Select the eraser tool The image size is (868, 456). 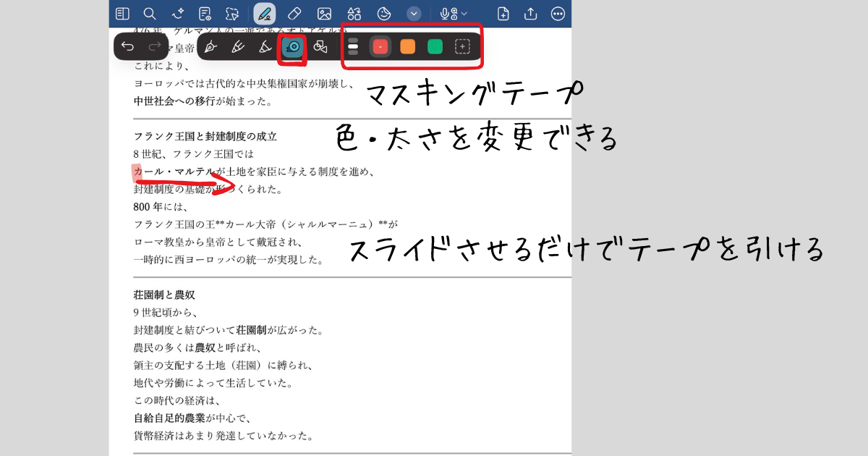click(294, 14)
